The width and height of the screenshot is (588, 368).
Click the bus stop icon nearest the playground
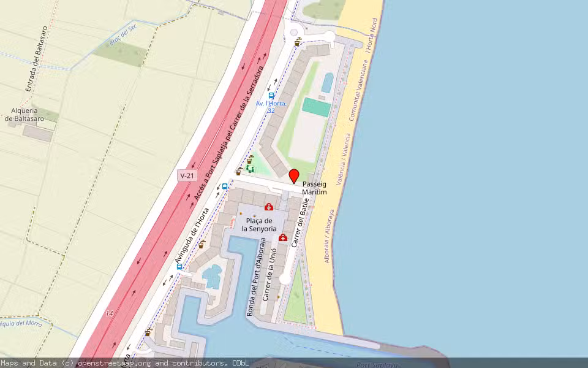pos(225,186)
